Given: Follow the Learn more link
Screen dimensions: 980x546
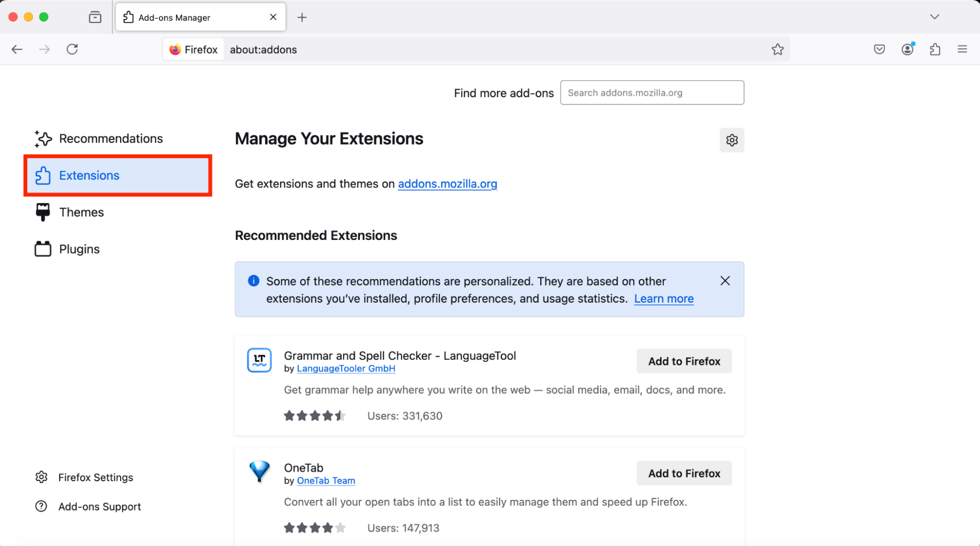Looking at the screenshot, I should (x=664, y=299).
